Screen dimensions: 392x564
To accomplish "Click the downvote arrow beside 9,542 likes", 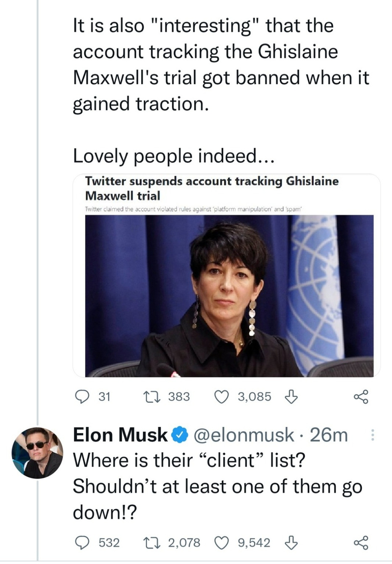I will click(291, 543).
